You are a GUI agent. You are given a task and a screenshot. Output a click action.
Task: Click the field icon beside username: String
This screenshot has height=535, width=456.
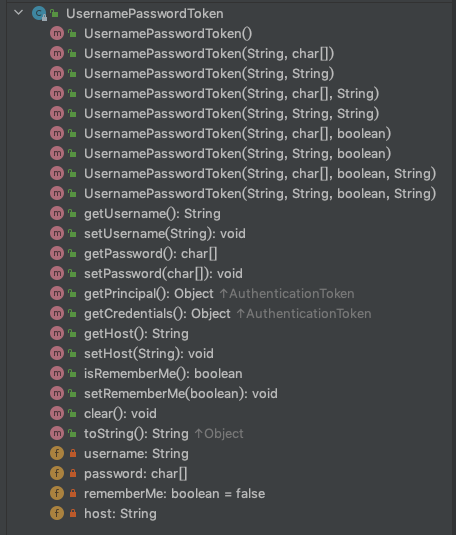tap(57, 453)
